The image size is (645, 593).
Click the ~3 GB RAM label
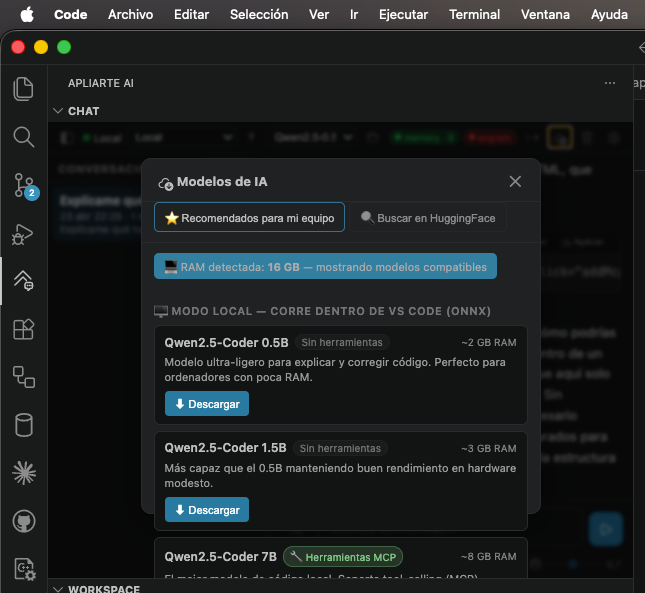pos(488,448)
